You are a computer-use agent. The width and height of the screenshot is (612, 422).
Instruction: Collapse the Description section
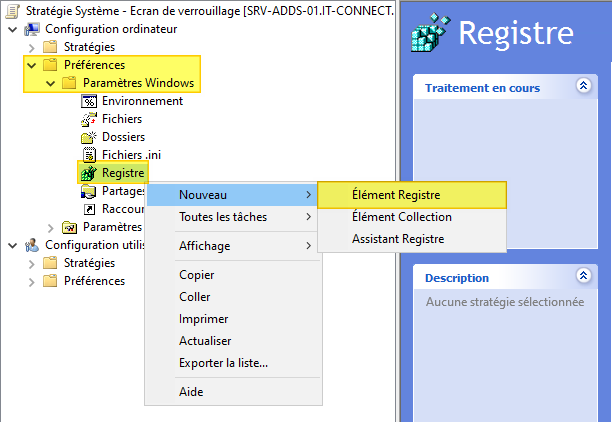(584, 276)
